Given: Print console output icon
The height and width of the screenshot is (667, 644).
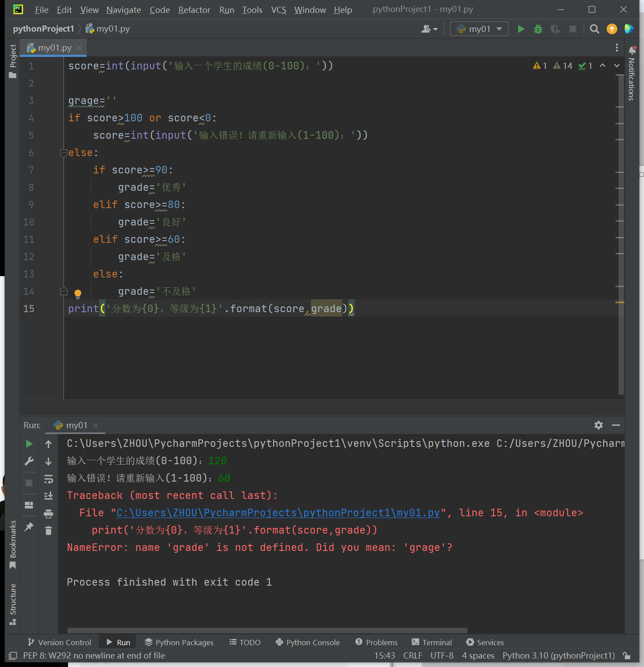Looking at the screenshot, I should 48,514.
